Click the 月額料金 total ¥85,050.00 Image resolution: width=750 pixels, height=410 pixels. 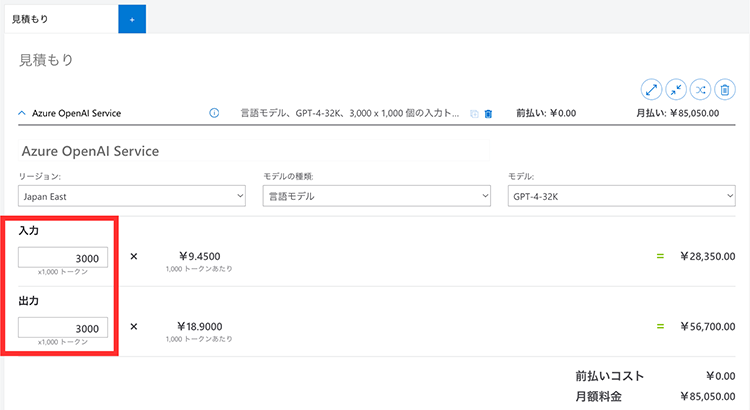click(x=707, y=397)
